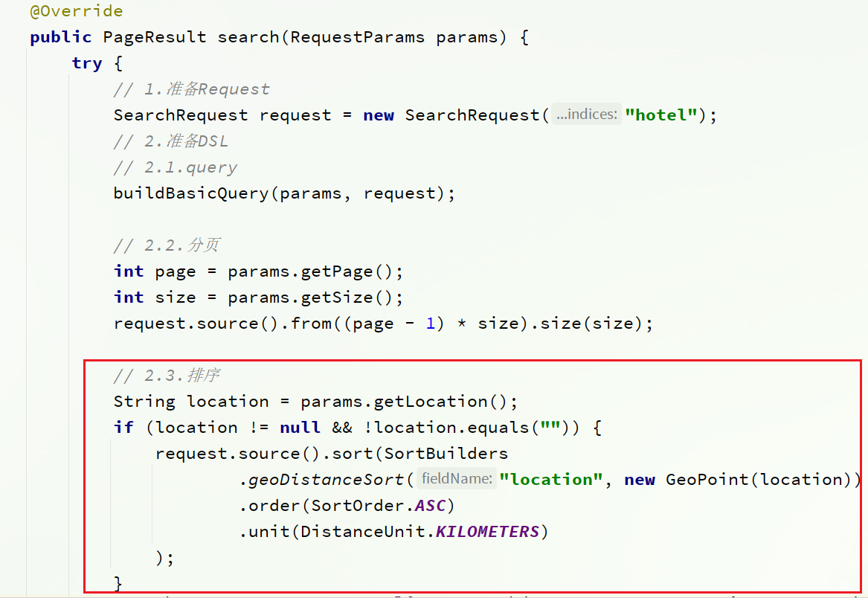Click the null keyword in if condition

[x=300, y=428]
